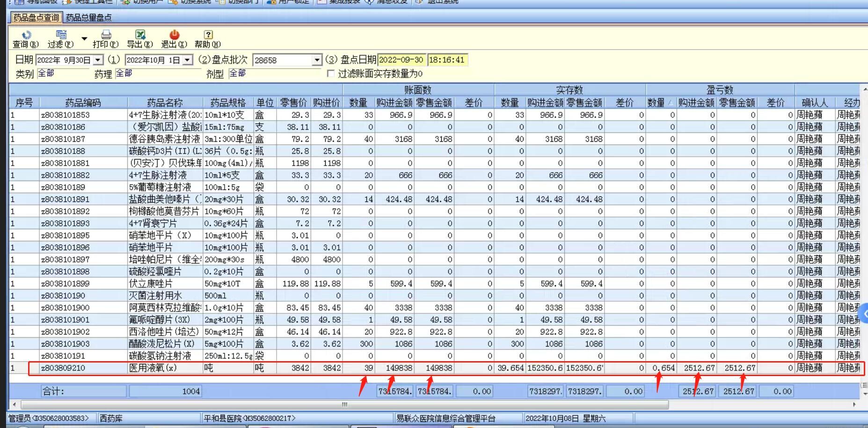
Task: Click the 2022年10月08日 星期六 status bar date
Action: [x=578, y=419]
